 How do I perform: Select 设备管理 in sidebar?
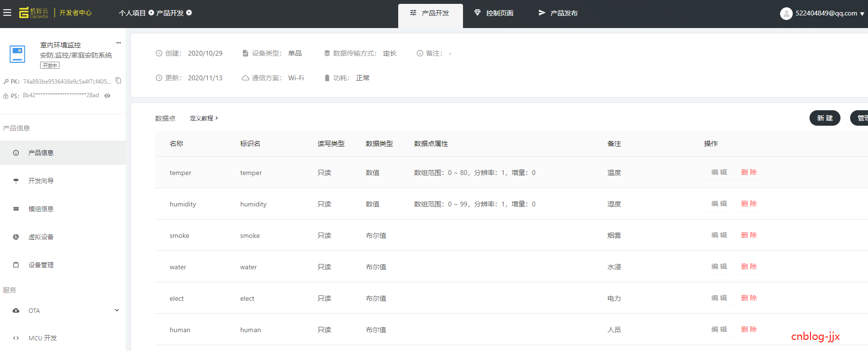click(63, 265)
